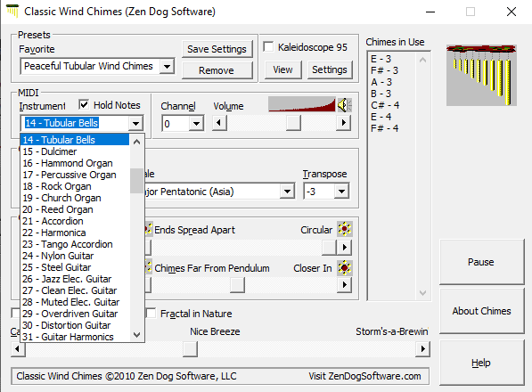Click volume slider left arrow
Screen dimensions: 532x392
(x=219, y=122)
